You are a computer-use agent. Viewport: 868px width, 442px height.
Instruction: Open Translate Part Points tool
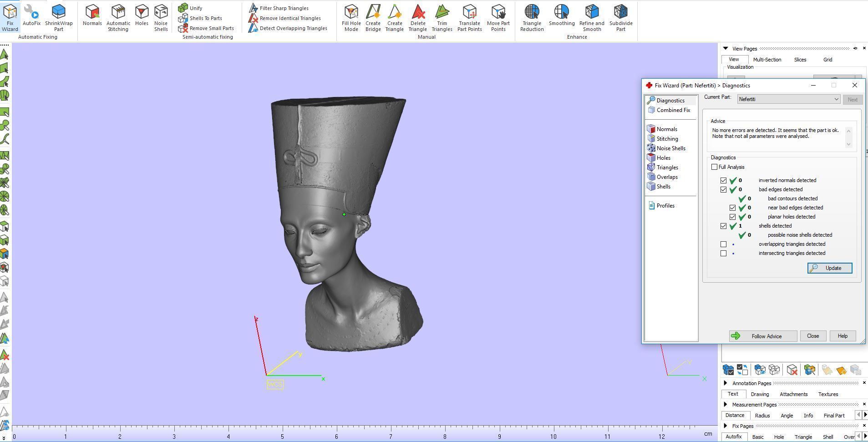469,18
